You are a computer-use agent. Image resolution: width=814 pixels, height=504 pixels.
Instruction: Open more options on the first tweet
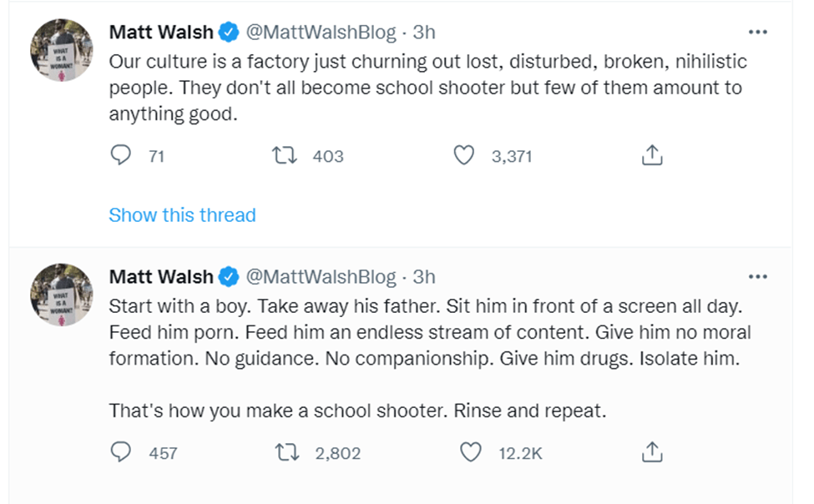tap(757, 33)
